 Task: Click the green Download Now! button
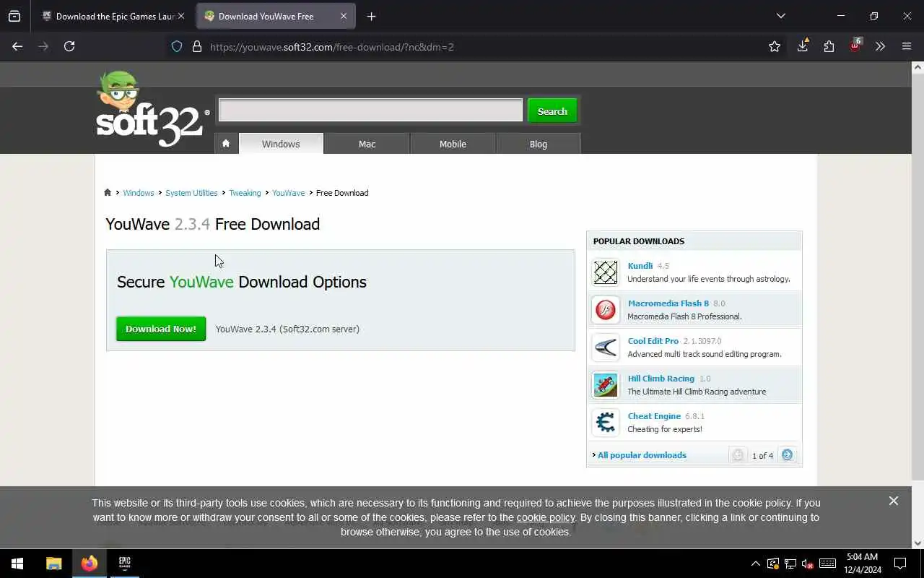(x=161, y=329)
